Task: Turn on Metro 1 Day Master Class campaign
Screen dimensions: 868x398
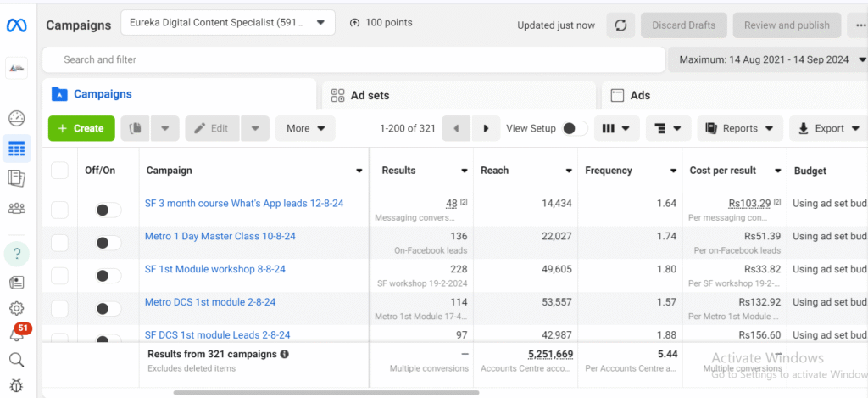Action: click(x=108, y=243)
